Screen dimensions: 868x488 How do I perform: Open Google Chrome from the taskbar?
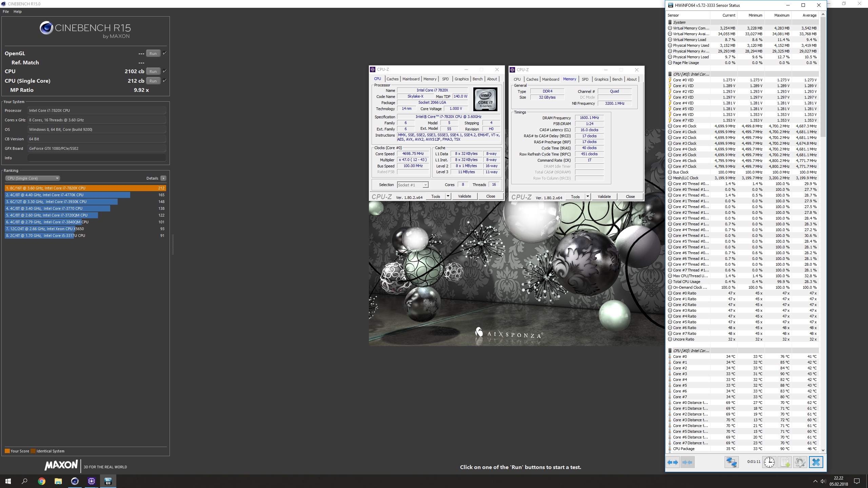coord(41,481)
